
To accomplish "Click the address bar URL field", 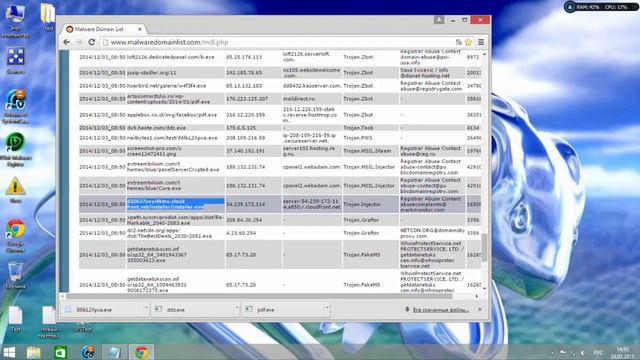I will tap(278, 42).
